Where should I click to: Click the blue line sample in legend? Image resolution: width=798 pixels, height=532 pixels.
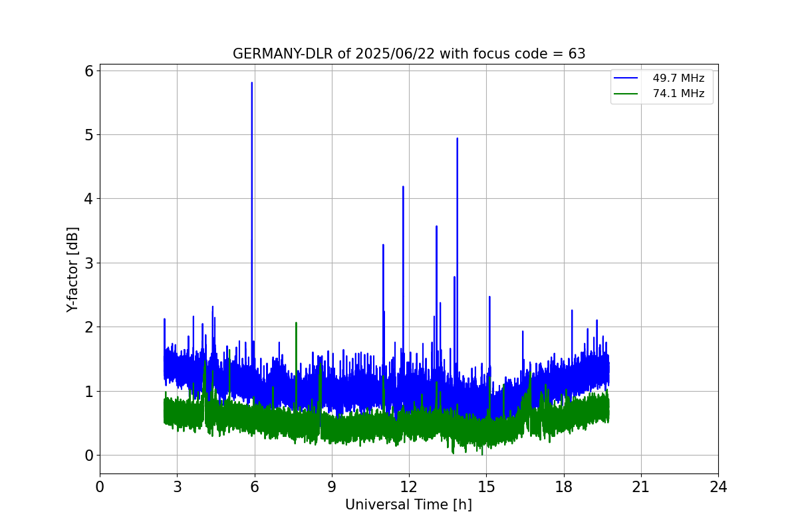[x=626, y=78]
